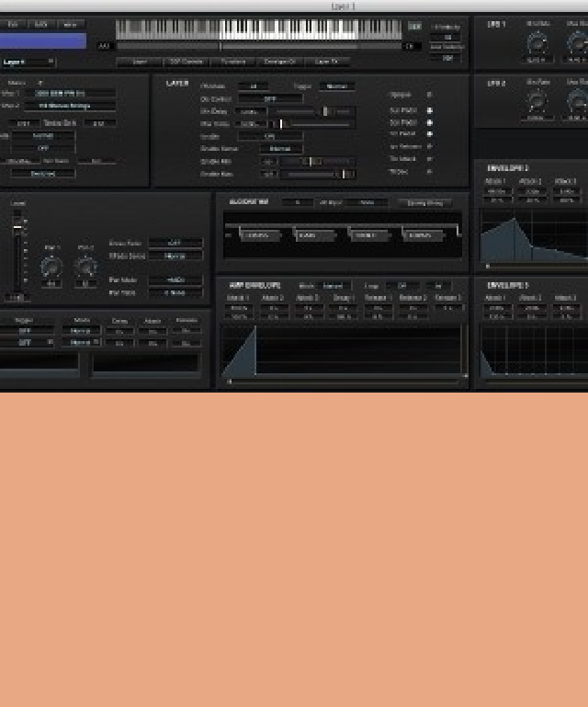Click the LFO 2 Min Rate knob
The width and height of the screenshot is (588, 707).
pyautogui.click(x=537, y=101)
